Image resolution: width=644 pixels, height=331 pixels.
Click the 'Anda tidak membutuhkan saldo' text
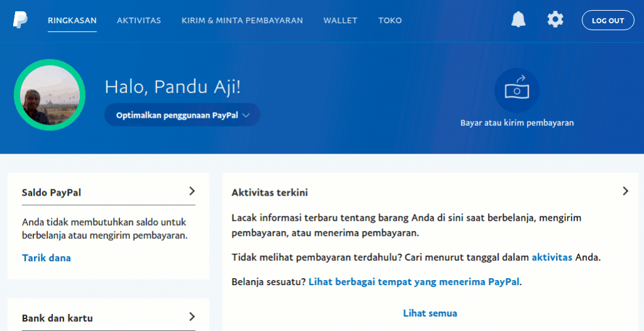pyautogui.click(x=105, y=228)
